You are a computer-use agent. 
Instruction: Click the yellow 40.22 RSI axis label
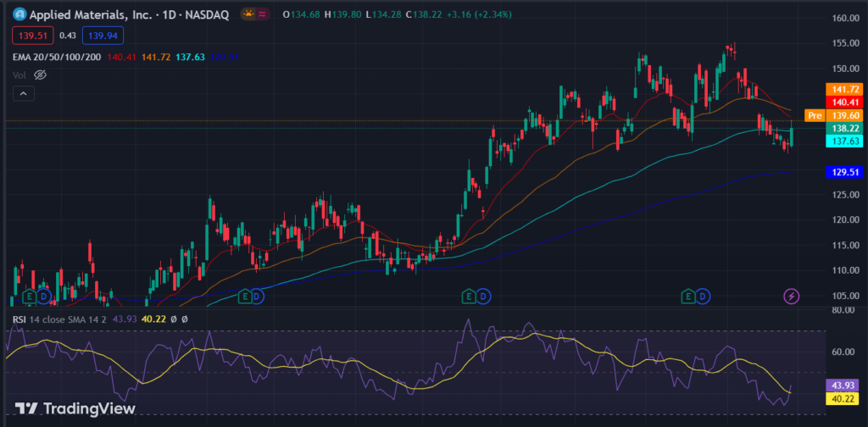[842, 398]
